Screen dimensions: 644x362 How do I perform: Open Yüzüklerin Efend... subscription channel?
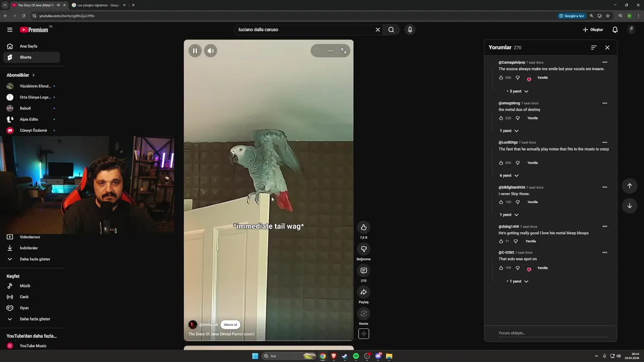point(31,86)
